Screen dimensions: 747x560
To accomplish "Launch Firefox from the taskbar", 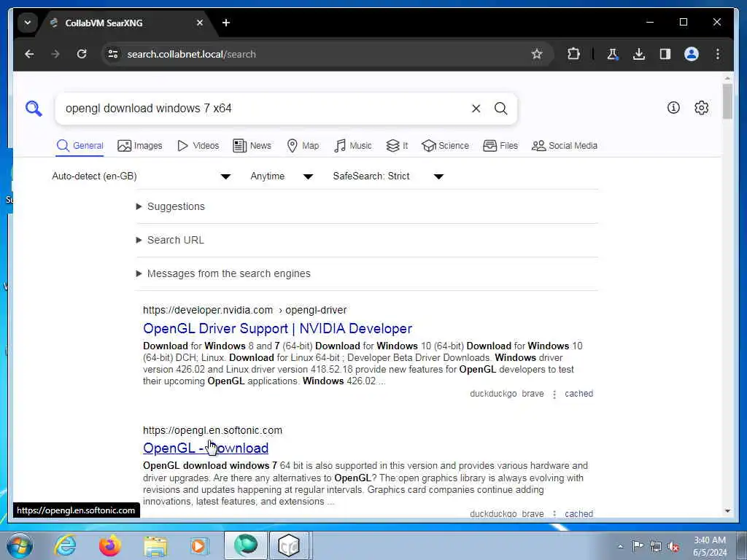I will pos(109,545).
